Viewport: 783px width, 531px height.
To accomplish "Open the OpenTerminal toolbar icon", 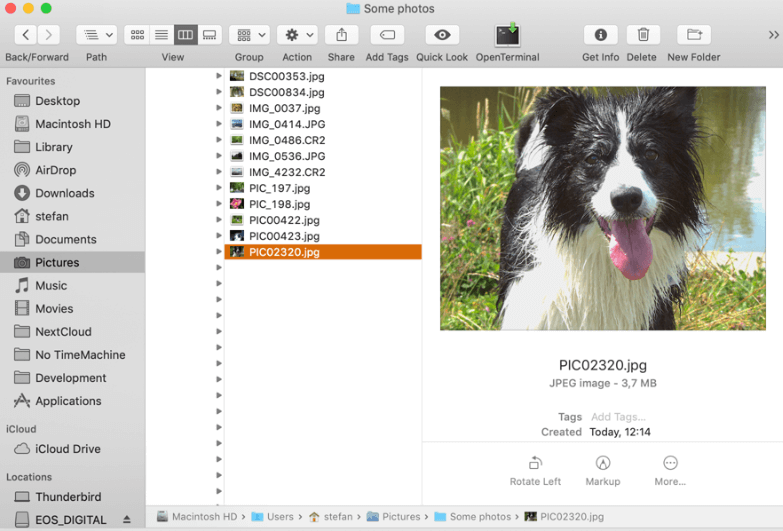I will [x=507, y=35].
